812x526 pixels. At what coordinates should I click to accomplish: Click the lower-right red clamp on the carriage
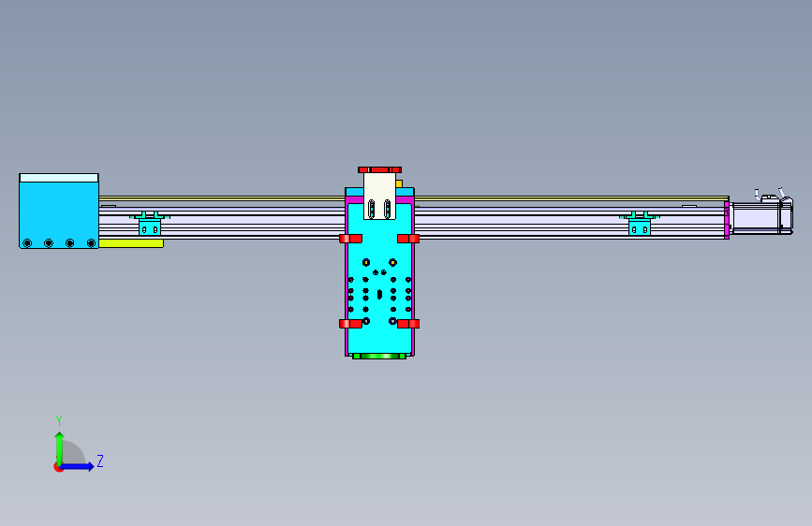pyautogui.click(x=408, y=324)
